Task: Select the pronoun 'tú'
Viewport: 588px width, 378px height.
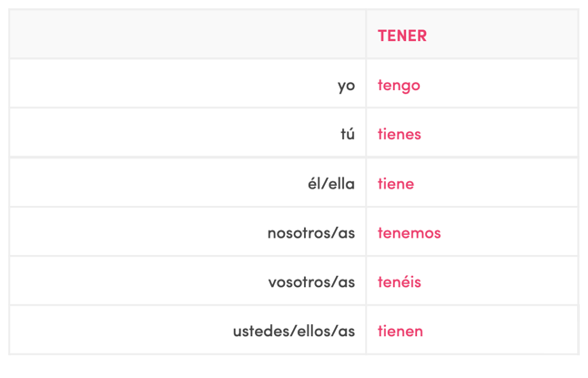Action: point(348,134)
